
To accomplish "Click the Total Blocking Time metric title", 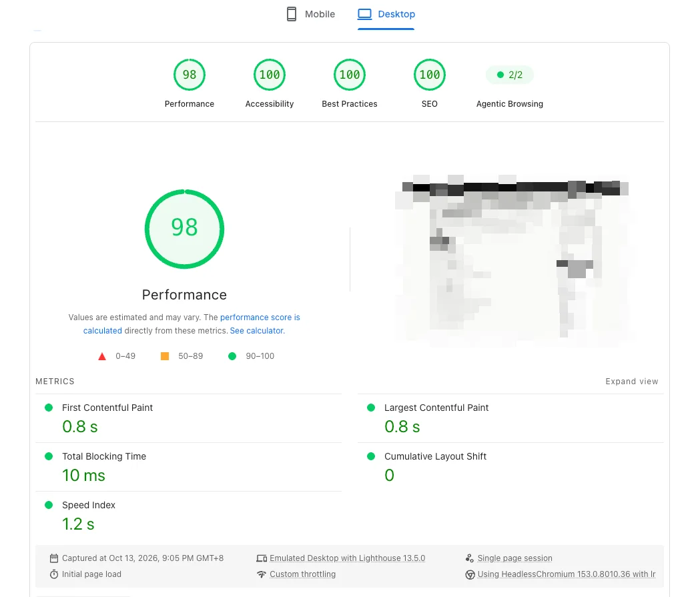I will tap(104, 456).
